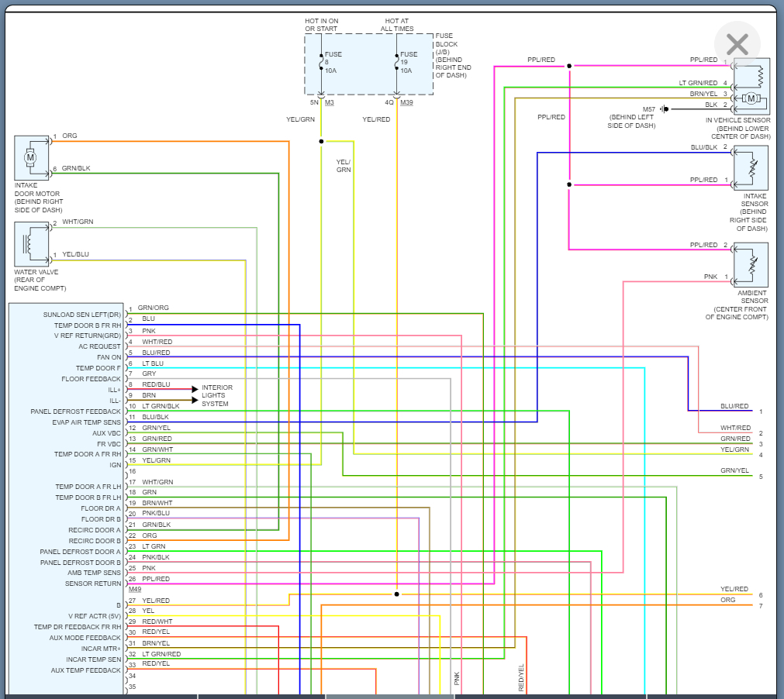Click the In Vehicle Sensor component symbol

point(751,87)
